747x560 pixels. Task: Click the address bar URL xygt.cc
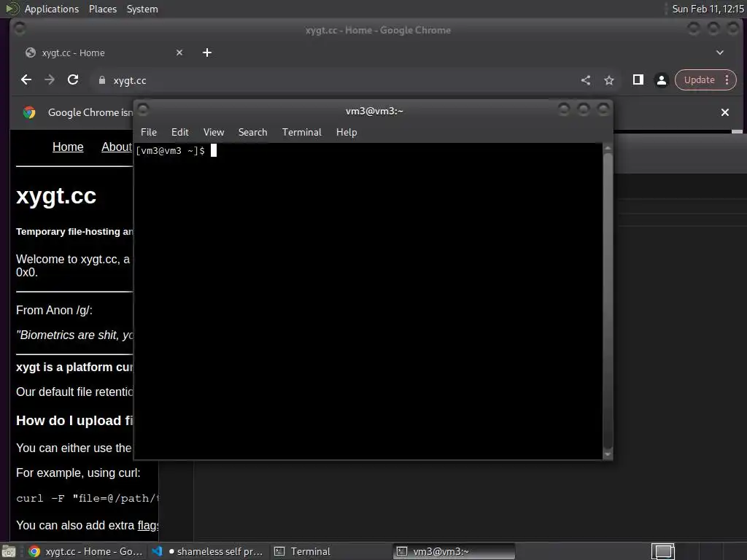130,81
